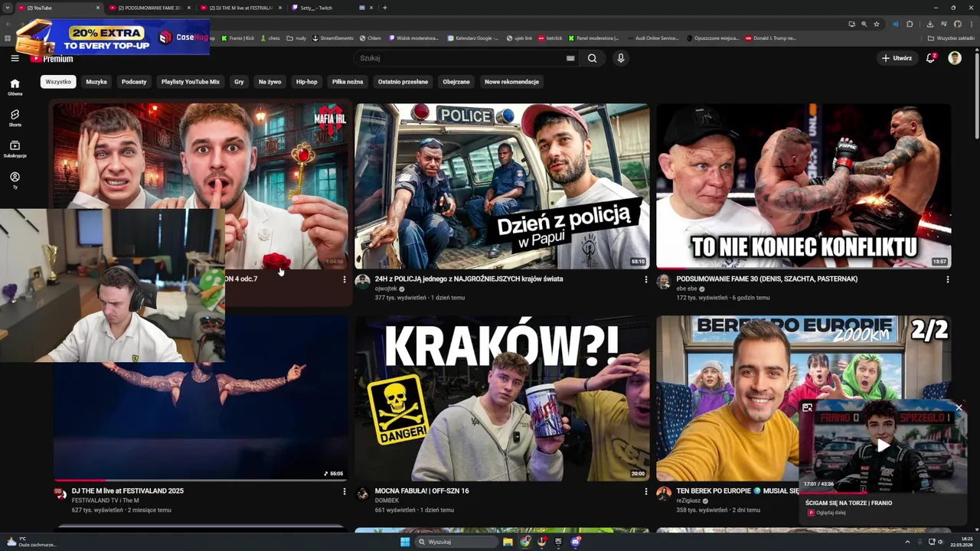980x551 pixels.
Task: Open the Ty profile section in sidebar
Action: [15, 180]
